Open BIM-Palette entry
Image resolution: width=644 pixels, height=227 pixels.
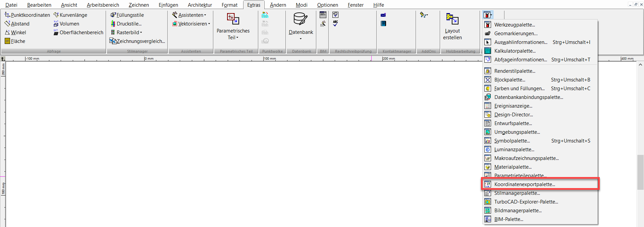tap(540, 219)
